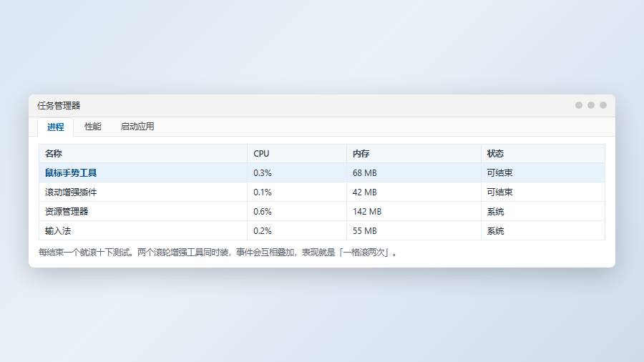
Task: Click the 0.3% CPU value
Action: coord(262,173)
